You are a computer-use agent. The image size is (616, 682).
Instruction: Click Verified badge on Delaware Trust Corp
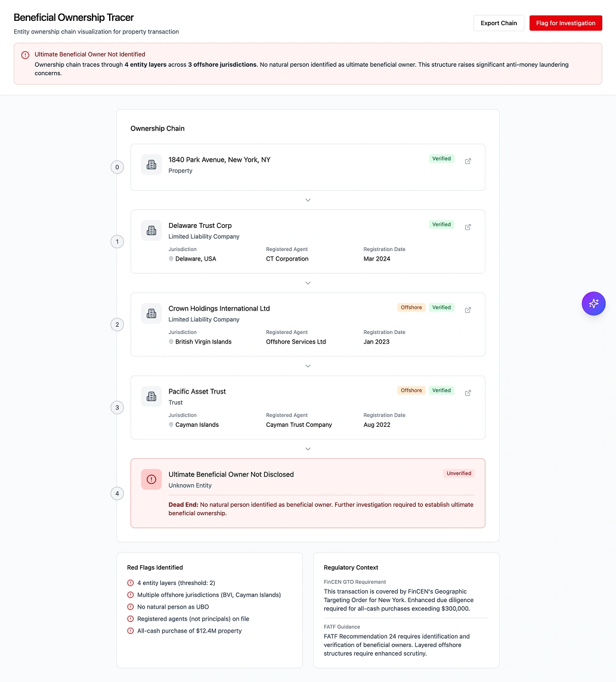click(x=441, y=225)
